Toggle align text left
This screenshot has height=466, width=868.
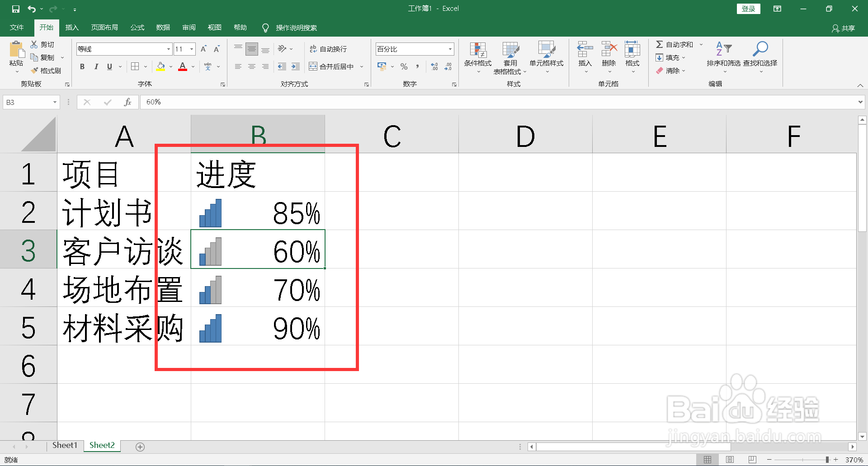tap(238, 66)
